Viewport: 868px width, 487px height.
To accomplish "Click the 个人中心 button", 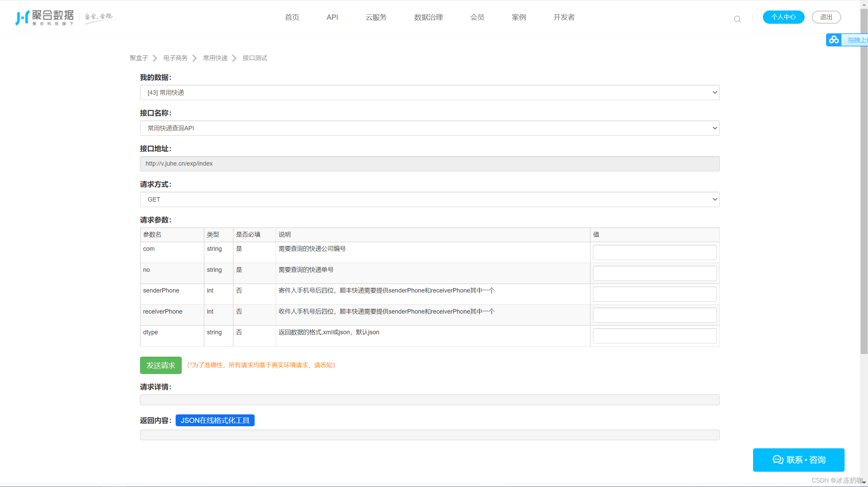I will click(x=783, y=17).
